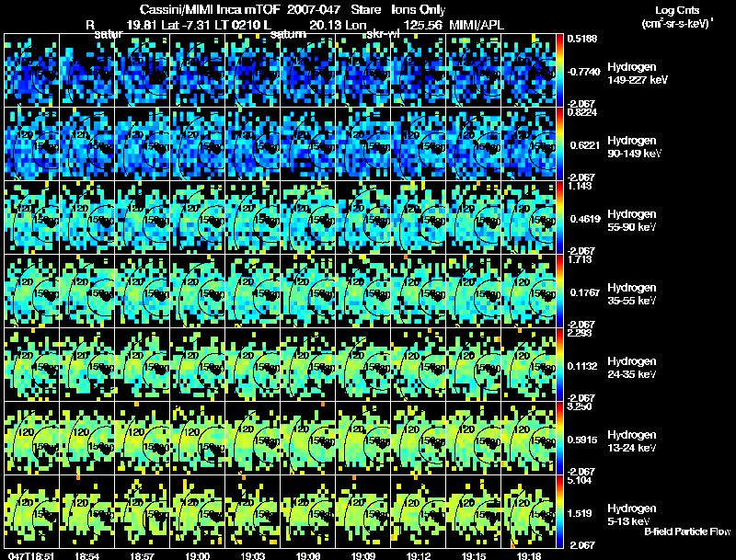Screen dimensions: 736x560
Task: Open the Hydrogen 5-13 keV panel at 19:00
Action: click(198, 511)
